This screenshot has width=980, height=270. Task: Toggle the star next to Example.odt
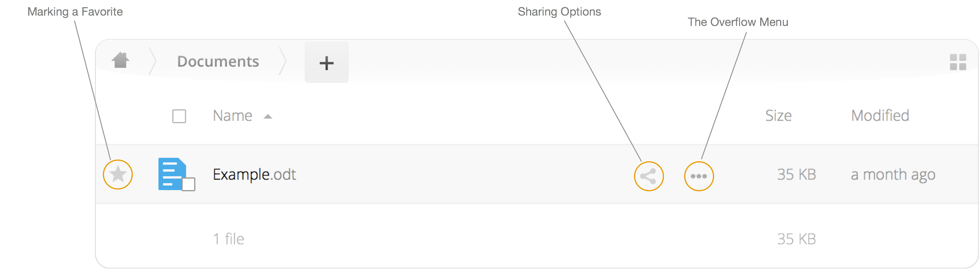coord(117,175)
